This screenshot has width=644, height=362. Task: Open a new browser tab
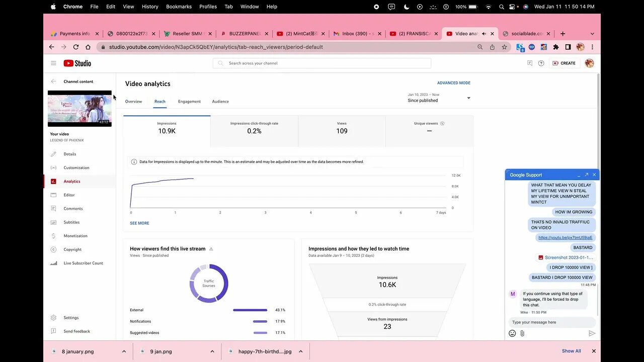[x=562, y=34]
